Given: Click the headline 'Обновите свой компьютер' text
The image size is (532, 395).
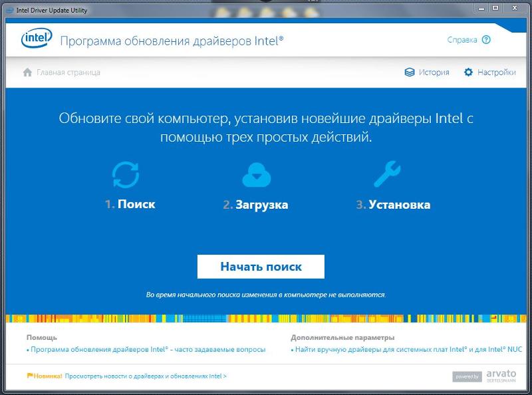Looking at the screenshot, I should [266, 128].
